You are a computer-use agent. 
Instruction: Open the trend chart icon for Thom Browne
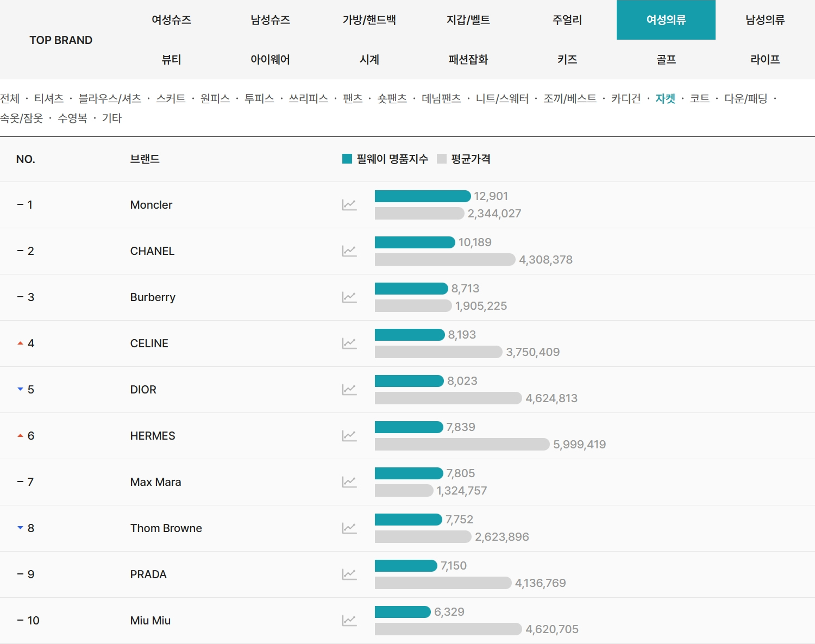coord(349,528)
